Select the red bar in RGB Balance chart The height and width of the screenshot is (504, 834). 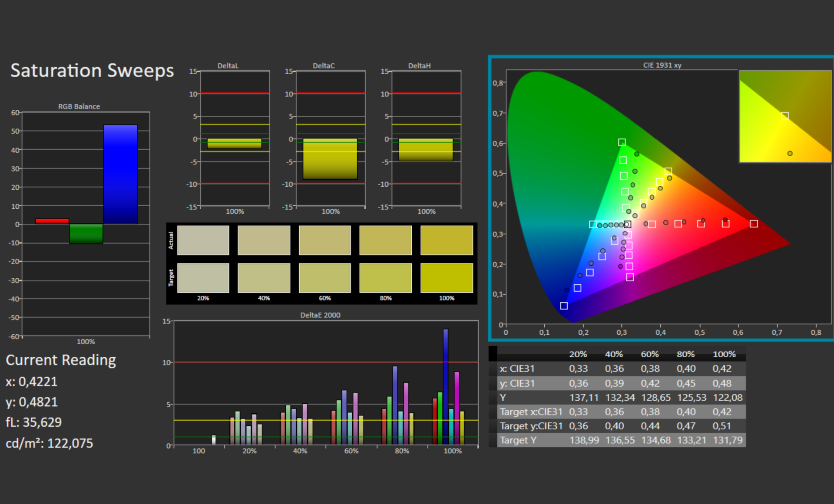(52, 221)
